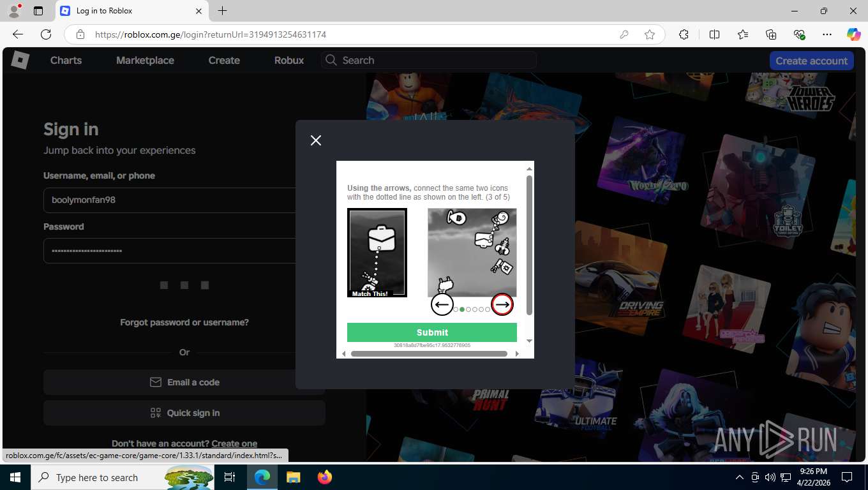This screenshot has width=868, height=490.
Task: Open saved passwords key icon
Action: (624, 34)
